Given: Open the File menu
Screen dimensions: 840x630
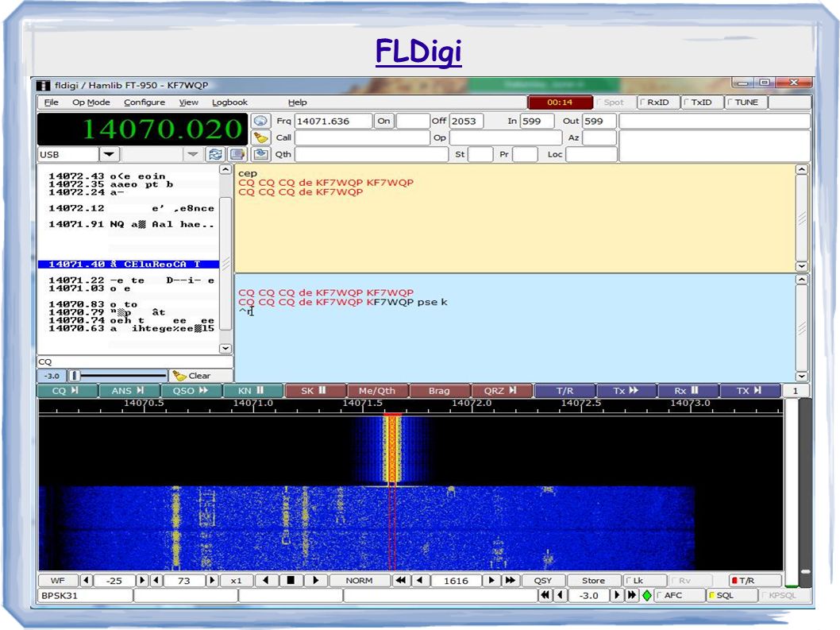Looking at the screenshot, I should click(x=52, y=102).
